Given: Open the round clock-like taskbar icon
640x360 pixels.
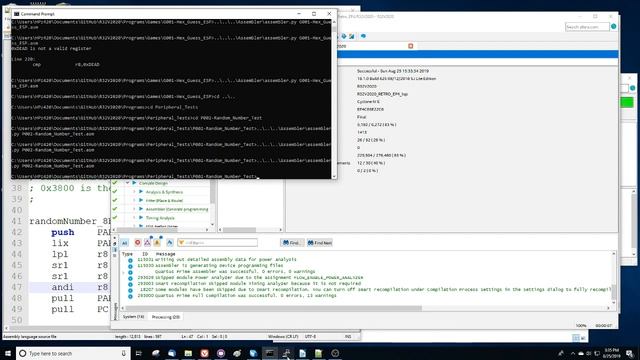Looking at the screenshot, I should [335, 353].
